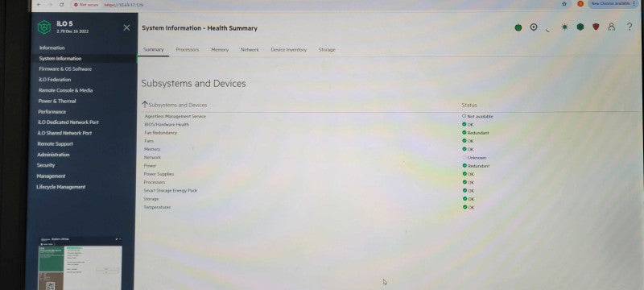Viewport: 644px width, 290px height.
Task: Open iLO Shared Network Port in sidebar
Action: (x=64, y=133)
